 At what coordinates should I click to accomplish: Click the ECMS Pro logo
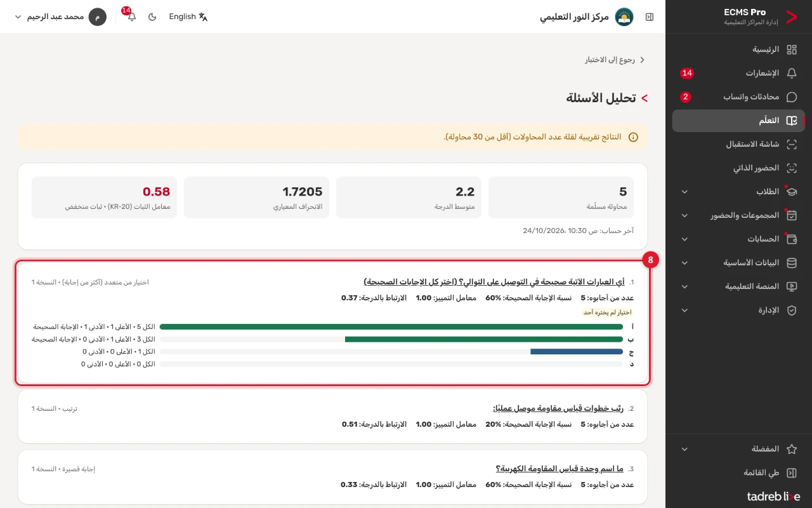[792, 17]
